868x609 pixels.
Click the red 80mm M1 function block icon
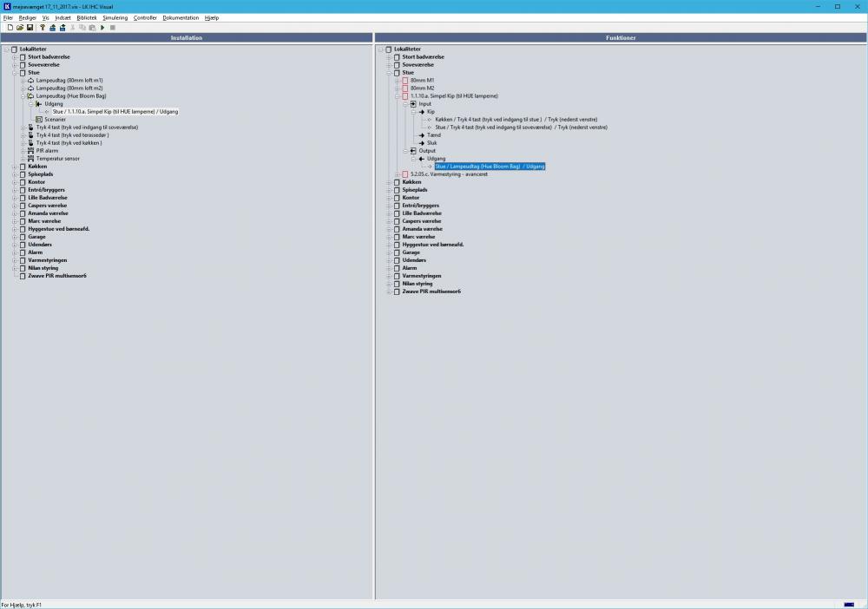404,81
